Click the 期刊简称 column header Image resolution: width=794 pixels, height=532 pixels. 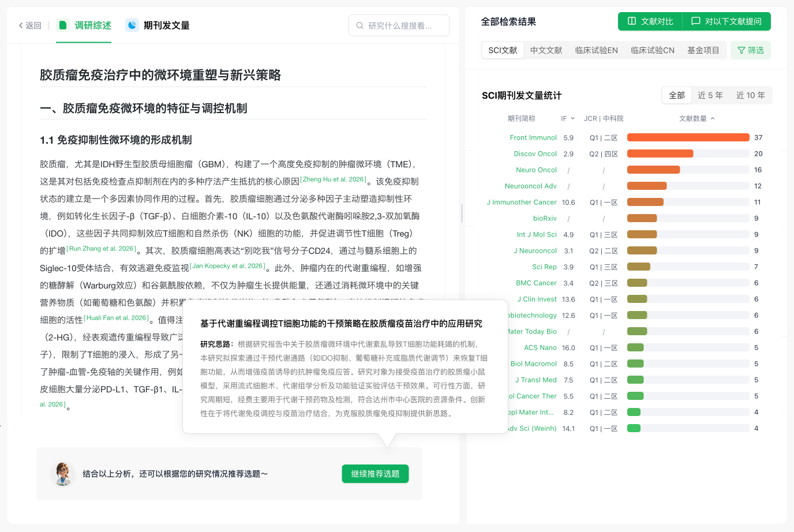point(522,118)
